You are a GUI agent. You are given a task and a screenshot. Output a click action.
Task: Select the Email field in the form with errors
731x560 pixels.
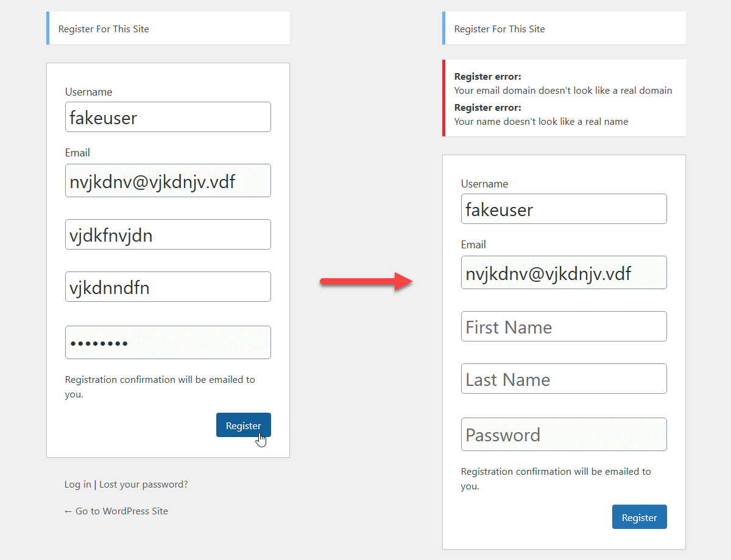563,273
